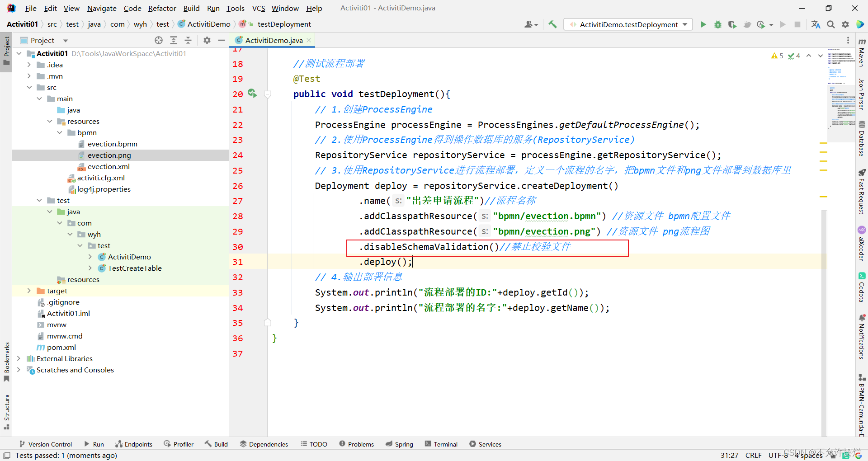Open the Database tool window
The image size is (868, 461).
862,139
